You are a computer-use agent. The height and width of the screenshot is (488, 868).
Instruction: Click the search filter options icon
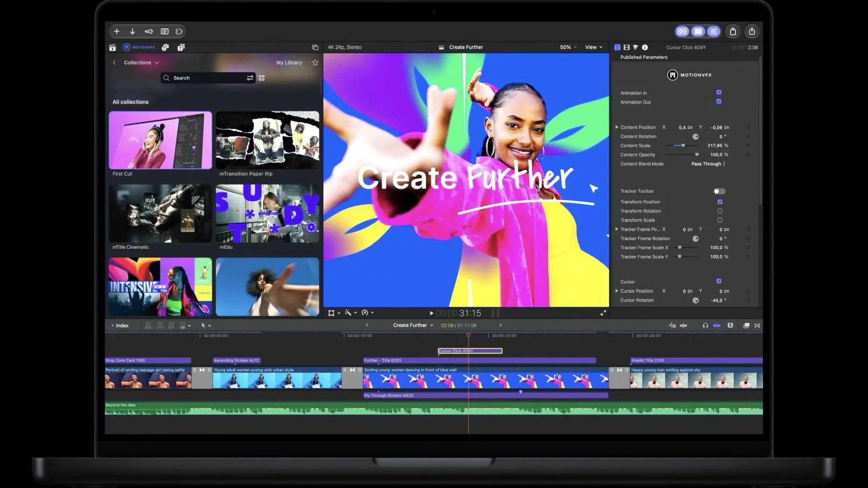pyautogui.click(x=250, y=78)
